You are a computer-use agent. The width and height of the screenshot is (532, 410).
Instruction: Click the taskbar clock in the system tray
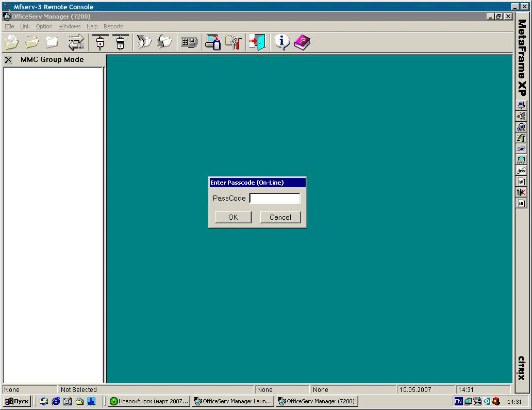(514, 402)
